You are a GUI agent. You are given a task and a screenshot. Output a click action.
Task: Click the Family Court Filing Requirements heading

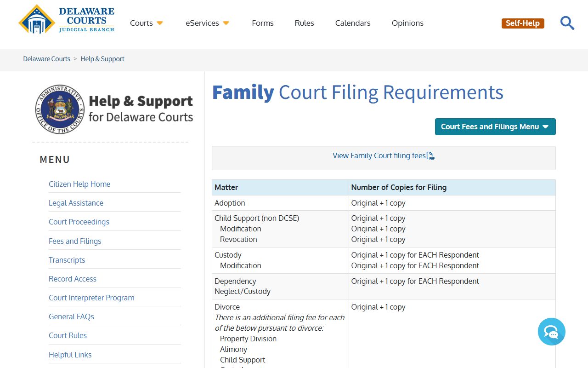coord(357,92)
